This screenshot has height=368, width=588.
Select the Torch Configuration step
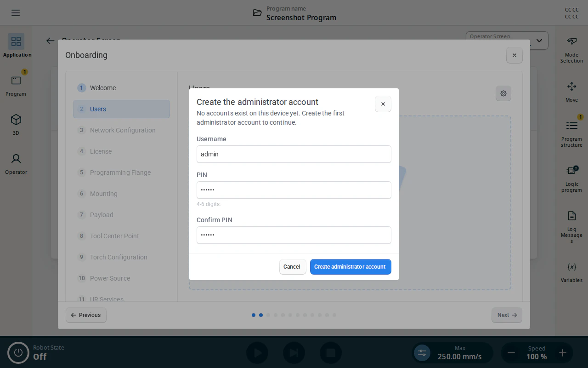[121, 257]
